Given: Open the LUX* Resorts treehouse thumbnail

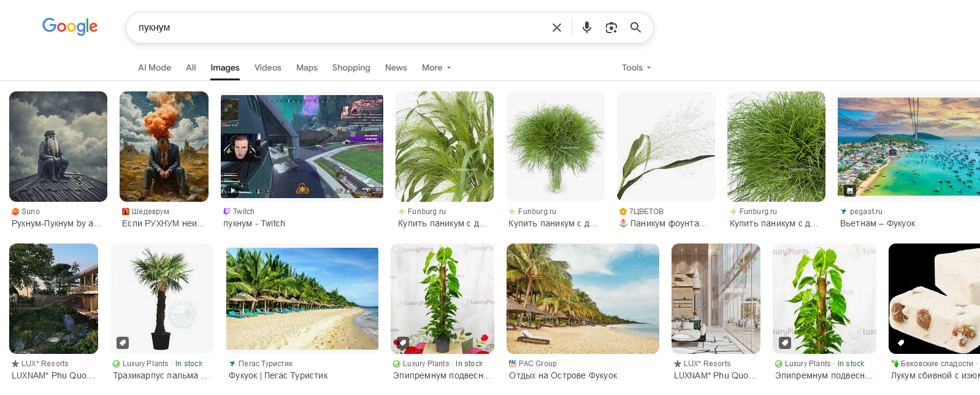Looking at the screenshot, I should coord(53,299).
